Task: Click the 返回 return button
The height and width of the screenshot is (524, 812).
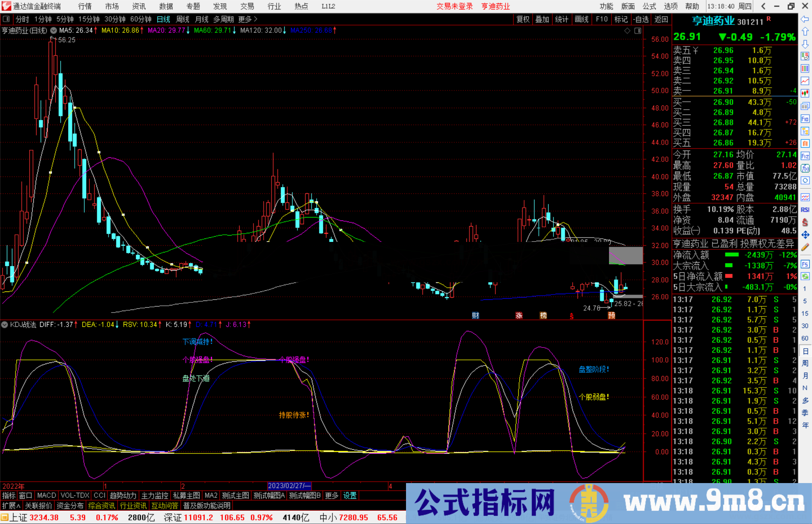Action: pos(661,19)
